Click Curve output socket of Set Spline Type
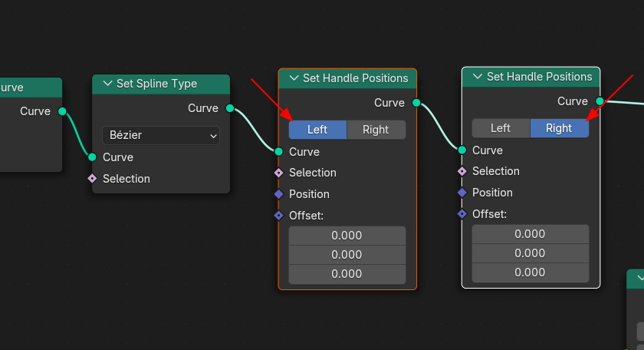This screenshot has width=644, height=350. pyautogui.click(x=230, y=108)
